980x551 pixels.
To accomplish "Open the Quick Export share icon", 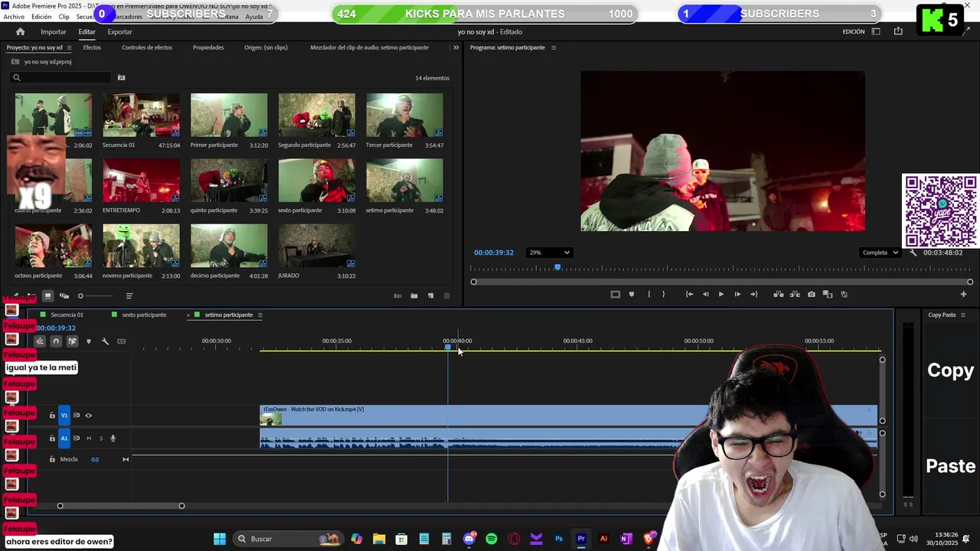I will [x=898, y=31].
